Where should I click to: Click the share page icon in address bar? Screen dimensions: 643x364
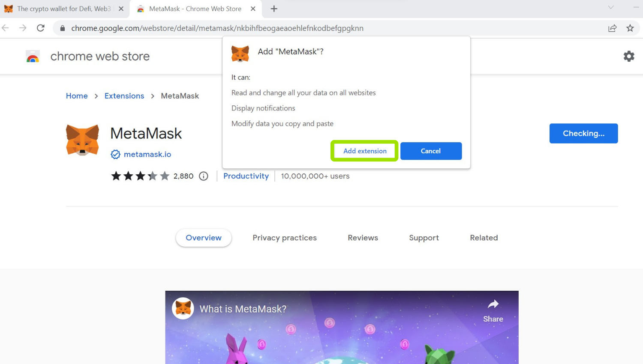point(612,28)
